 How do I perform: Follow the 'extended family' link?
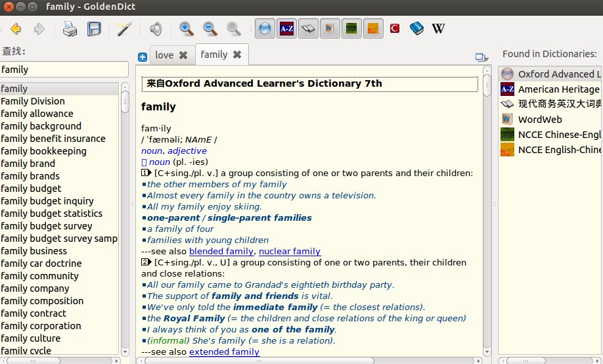click(x=224, y=352)
